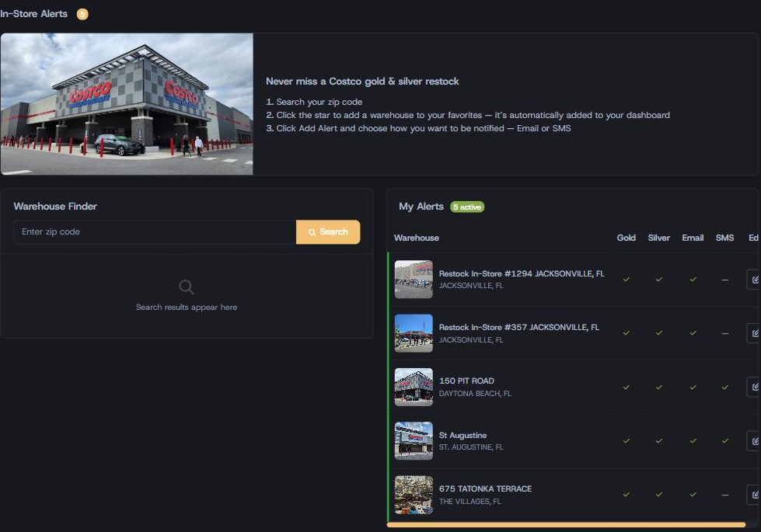Click the SMS checkmark for St Augustine
The width and height of the screenshot is (761, 532).
724,441
